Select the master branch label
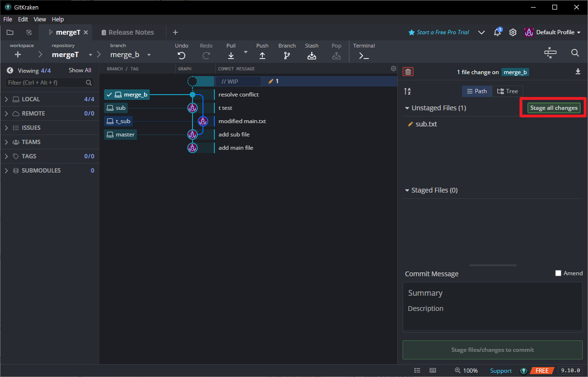The width and height of the screenshot is (588, 377). coord(121,135)
